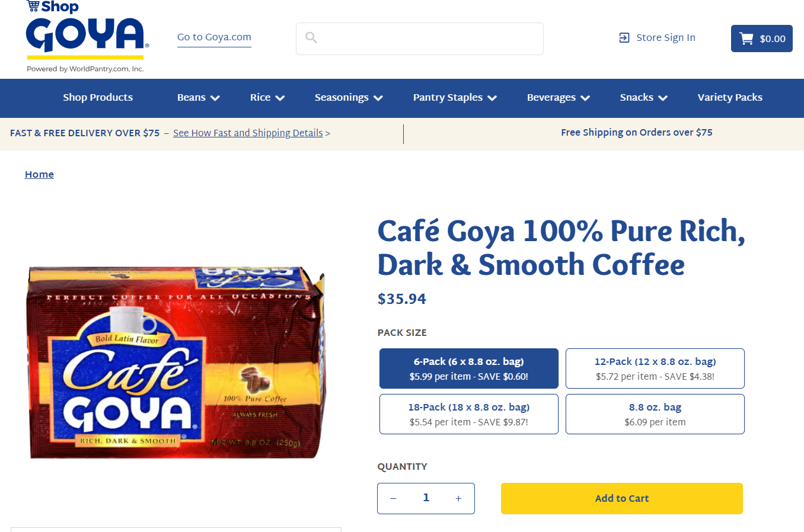Select the single 8.8 oz. bag option
This screenshot has width=804, height=532.
point(655,414)
